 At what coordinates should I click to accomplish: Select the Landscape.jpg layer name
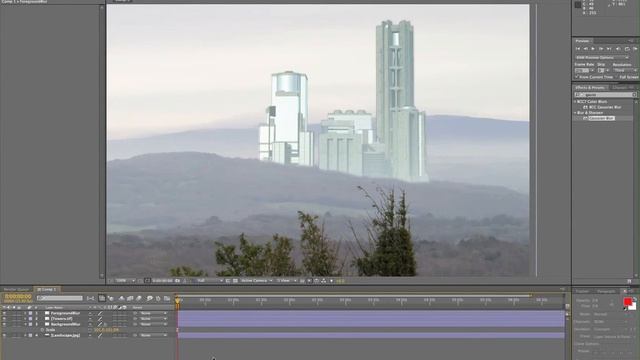pyautogui.click(x=65, y=335)
